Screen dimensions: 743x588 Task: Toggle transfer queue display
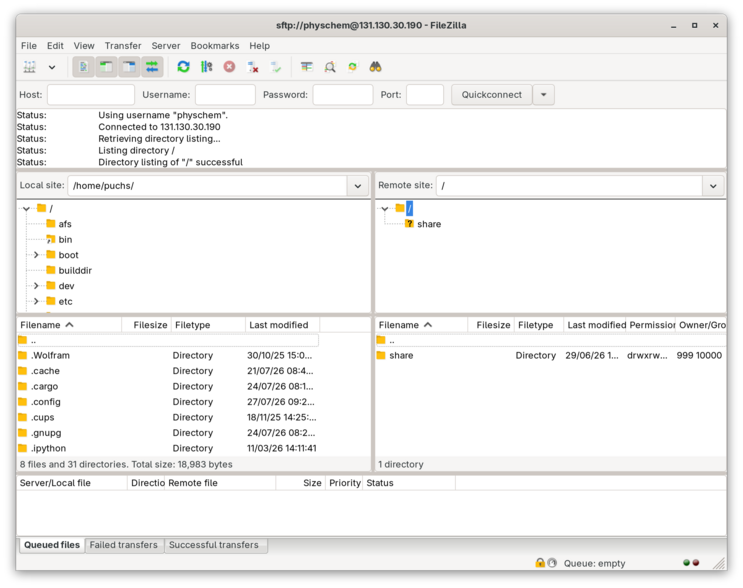(x=152, y=67)
